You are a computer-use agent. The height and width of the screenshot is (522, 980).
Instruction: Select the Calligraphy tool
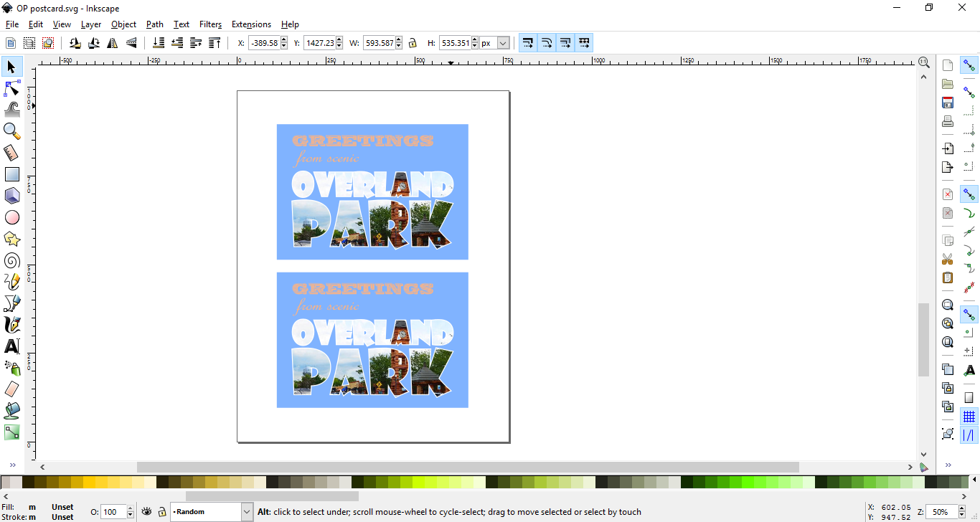pyautogui.click(x=11, y=324)
